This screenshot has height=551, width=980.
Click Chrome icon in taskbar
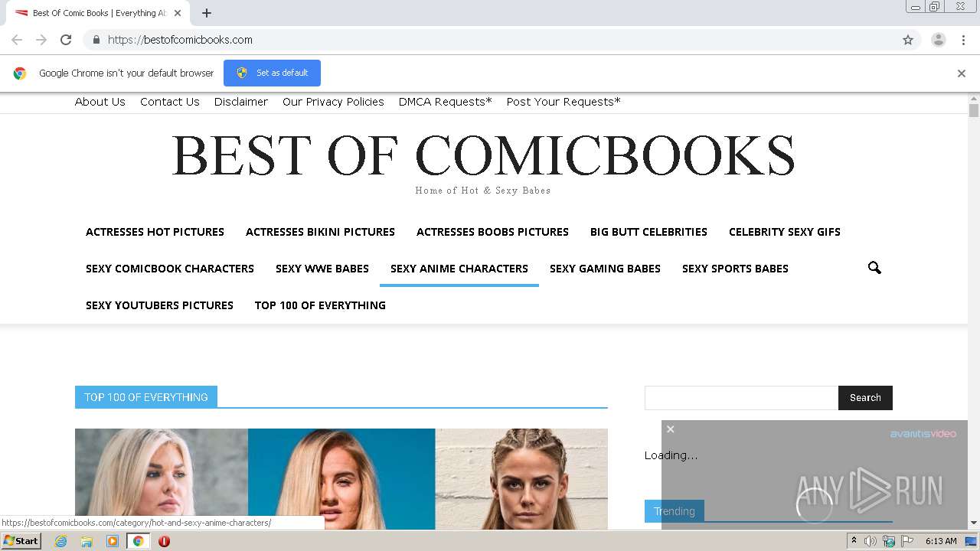[x=138, y=541]
